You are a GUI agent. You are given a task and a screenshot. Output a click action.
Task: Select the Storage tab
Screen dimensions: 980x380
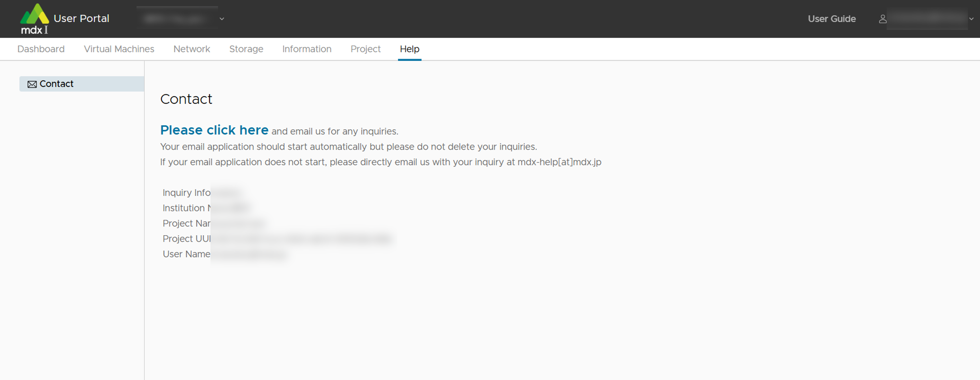246,49
